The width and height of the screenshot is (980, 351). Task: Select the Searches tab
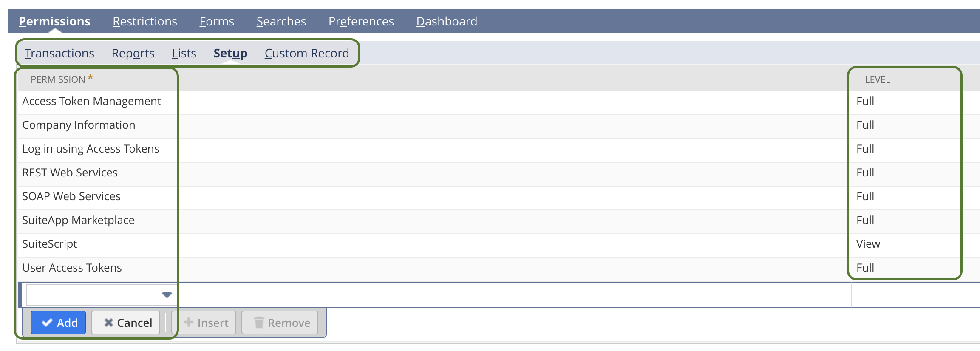281,21
